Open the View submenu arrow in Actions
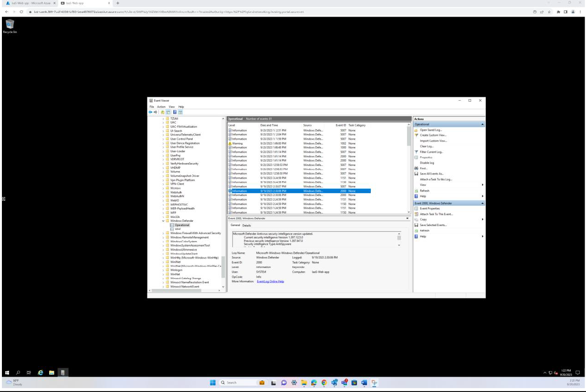Viewport: 586px width, 392px height. point(482,185)
